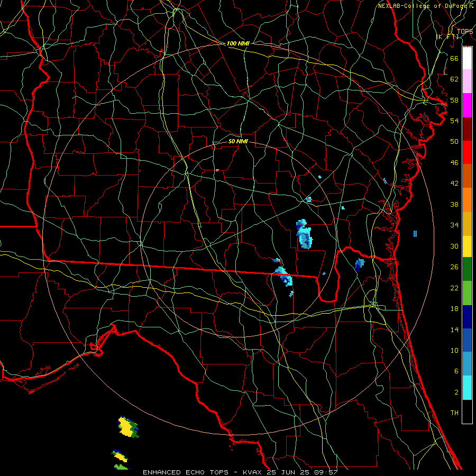Click the "30" scale value
Screen dimensions: 476x476
pyautogui.click(x=454, y=246)
